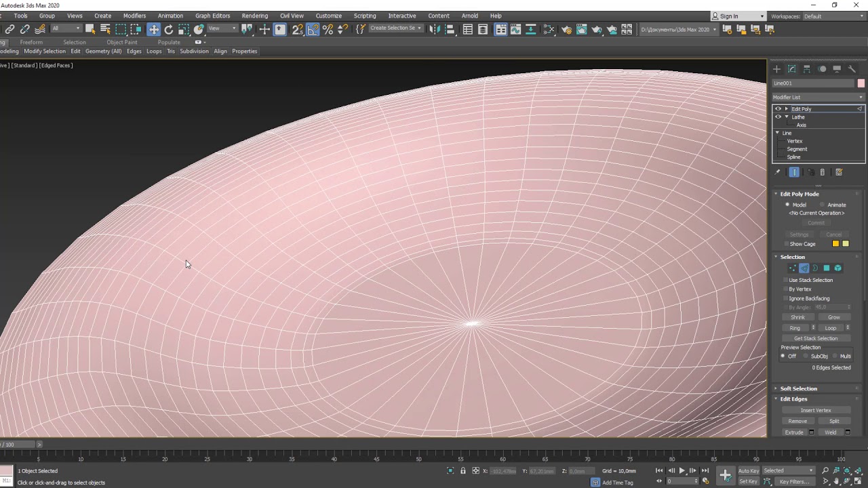Viewport: 868px width, 488px height.
Task: Click the Link selection chain icon
Action: (x=9, y=29)
